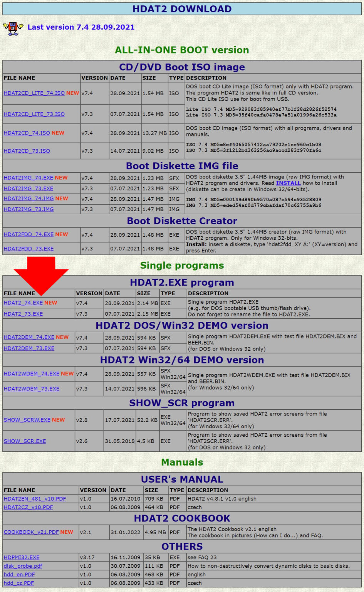Download the HDAT2FDD_74.EXE diskette creator

click(28, 234)
